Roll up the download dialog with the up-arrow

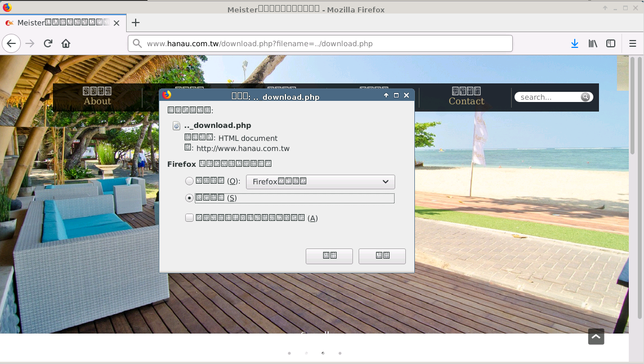pos(386,95)
